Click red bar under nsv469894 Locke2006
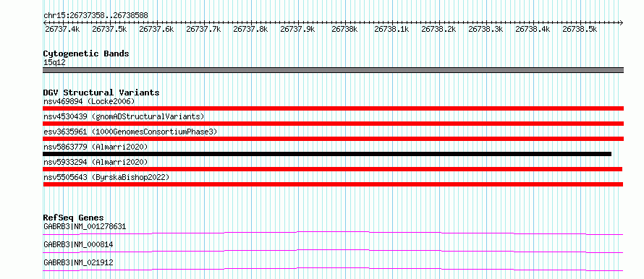The height and width of the screenshot is (279, 644). tap(334, 108)
